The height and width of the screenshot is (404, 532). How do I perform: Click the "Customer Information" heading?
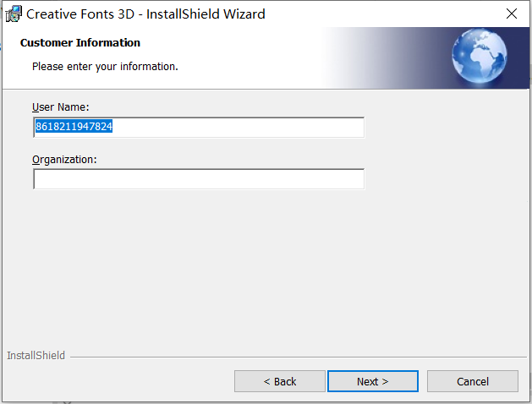tap(80, 43)
